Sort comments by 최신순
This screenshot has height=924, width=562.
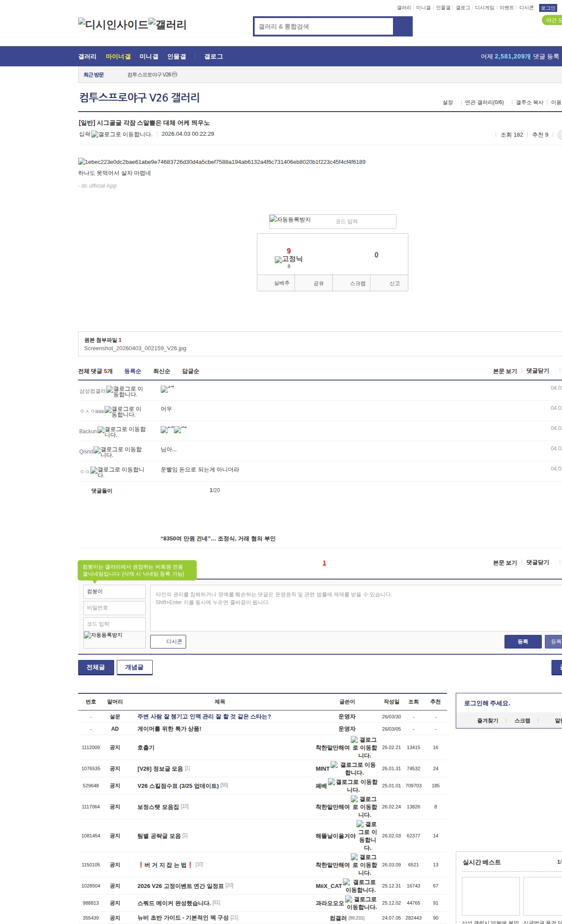click(162, 371)
